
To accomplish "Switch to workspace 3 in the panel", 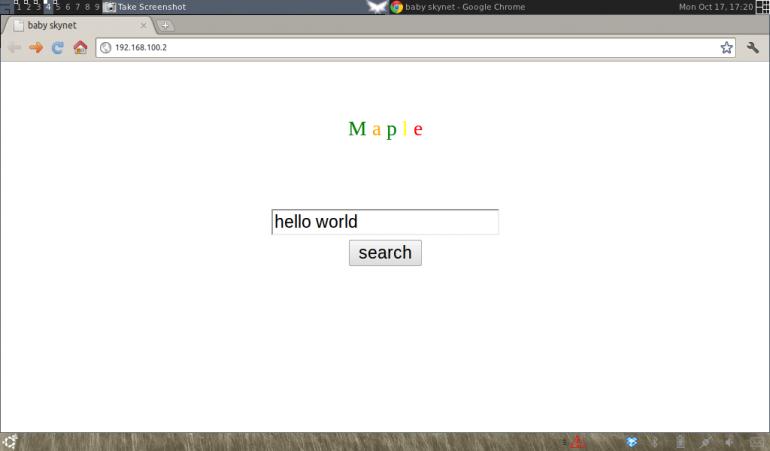I will click(x=38, y=6).
